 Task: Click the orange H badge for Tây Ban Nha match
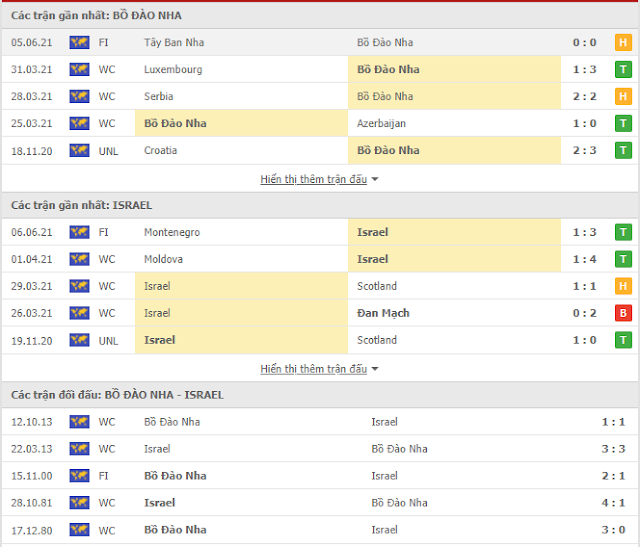pos(623,43)
